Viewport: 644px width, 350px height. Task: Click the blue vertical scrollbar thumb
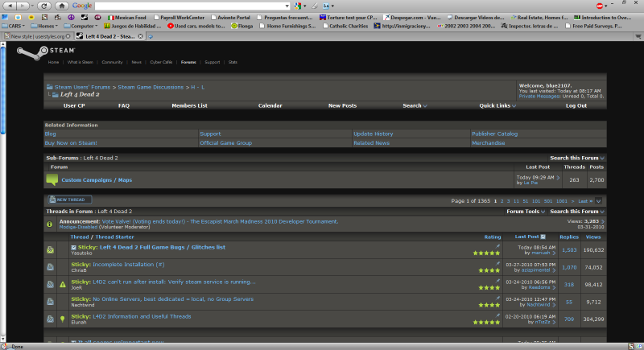(3, 89)
